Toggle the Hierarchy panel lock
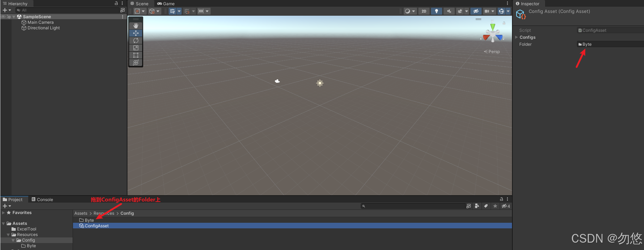Screen dimensions: 644x250 (116, 3)
